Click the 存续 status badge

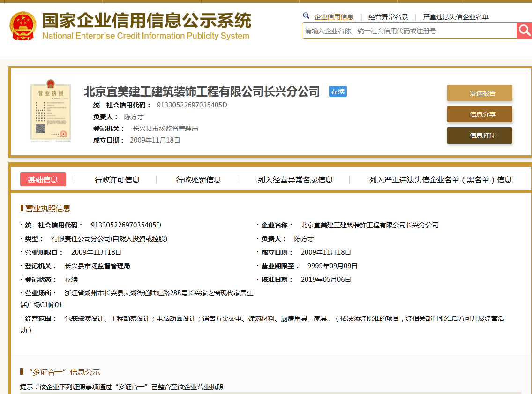[338, 92]
